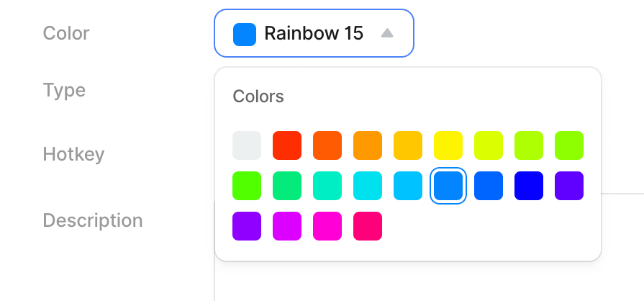Open the Rainbow 15 color dropdown
Screen dimensions: 644x301
point(313,33)
